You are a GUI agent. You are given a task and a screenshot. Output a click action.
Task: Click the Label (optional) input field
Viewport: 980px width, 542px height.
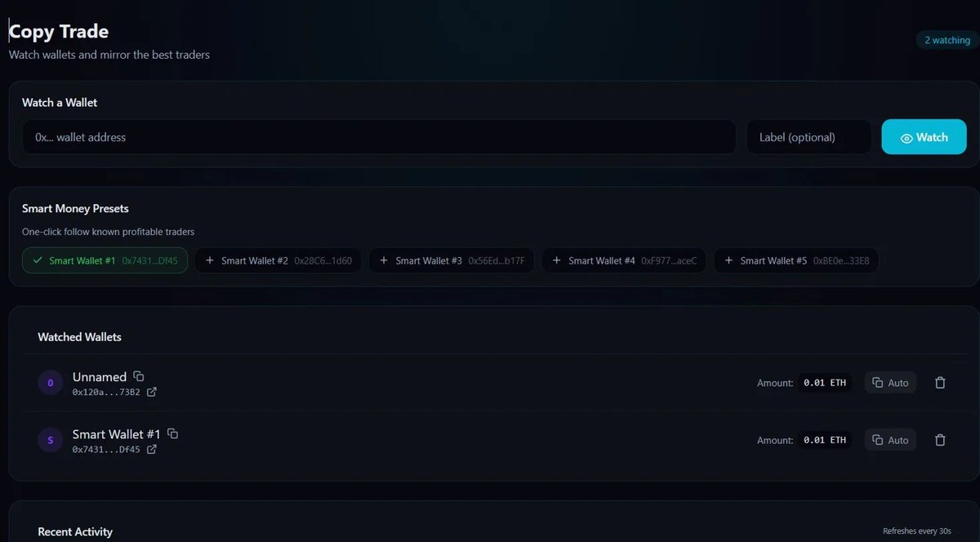[808, 137]
